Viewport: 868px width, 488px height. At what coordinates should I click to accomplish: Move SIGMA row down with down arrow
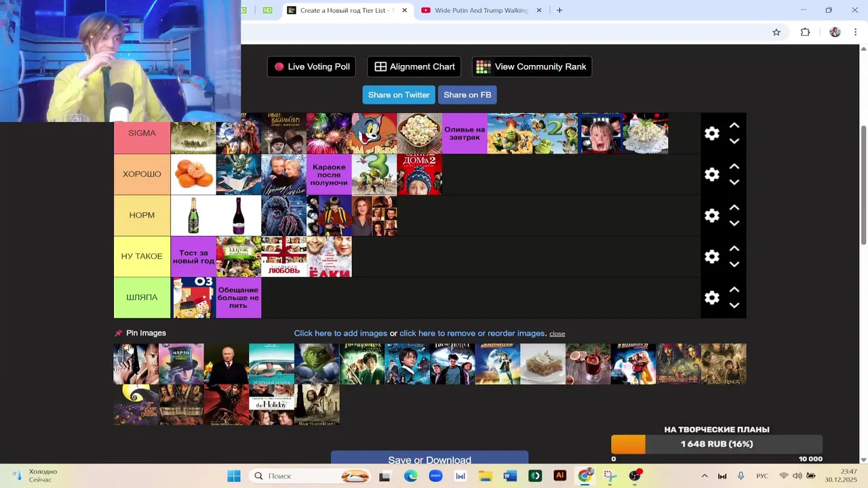(734, 141)
